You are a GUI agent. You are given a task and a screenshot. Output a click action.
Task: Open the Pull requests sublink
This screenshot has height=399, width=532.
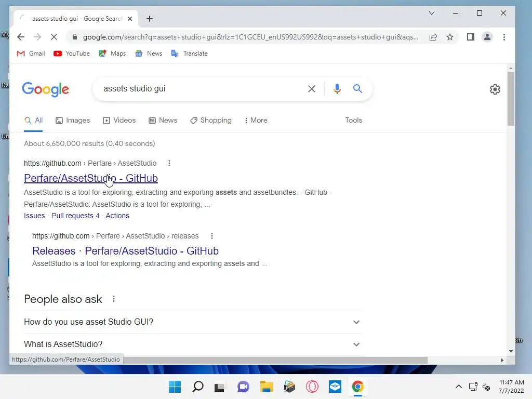coord(75,216)
